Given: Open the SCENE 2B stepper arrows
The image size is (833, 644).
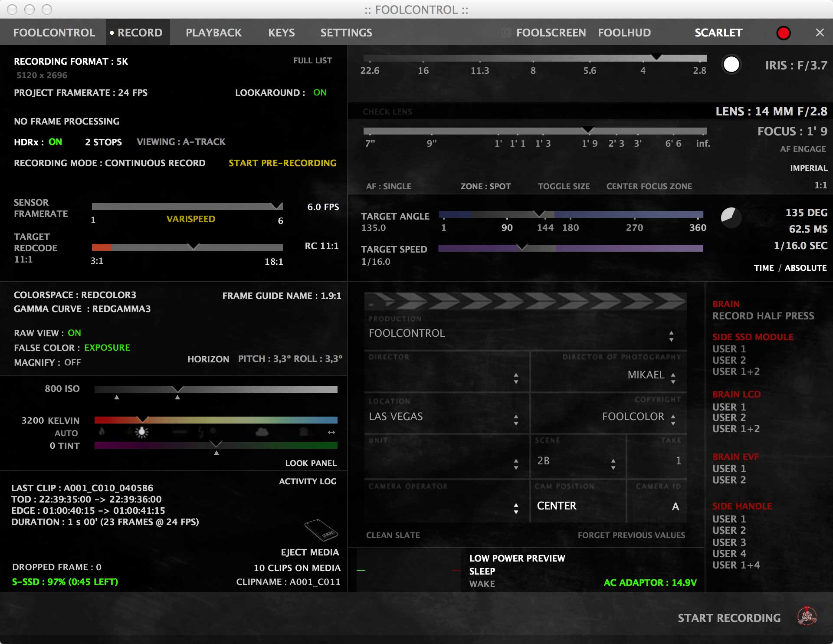Looking at the screenshot, I should pos(613,464).
